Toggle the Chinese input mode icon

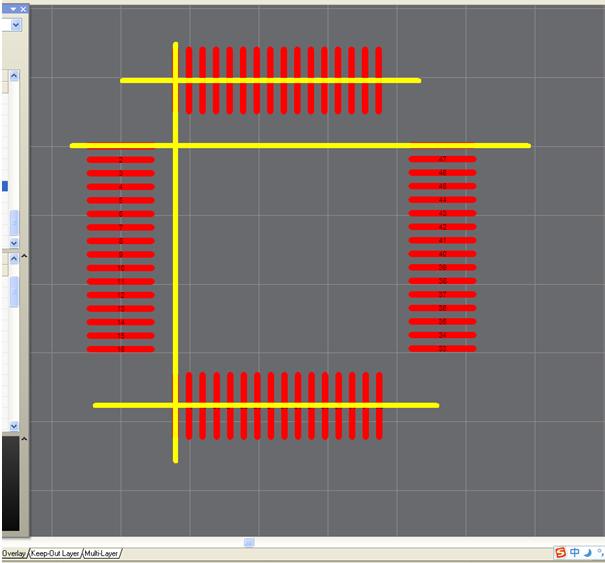tap(575, 553)
